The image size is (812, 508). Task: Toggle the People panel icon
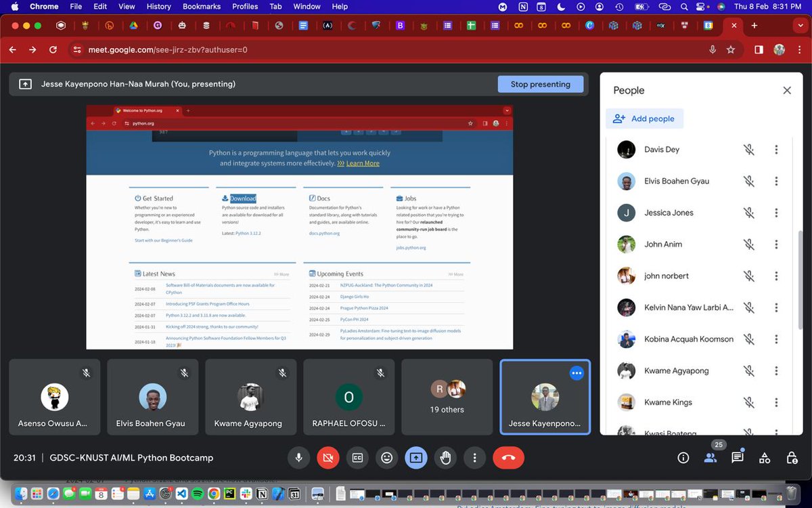coord(710,458)
